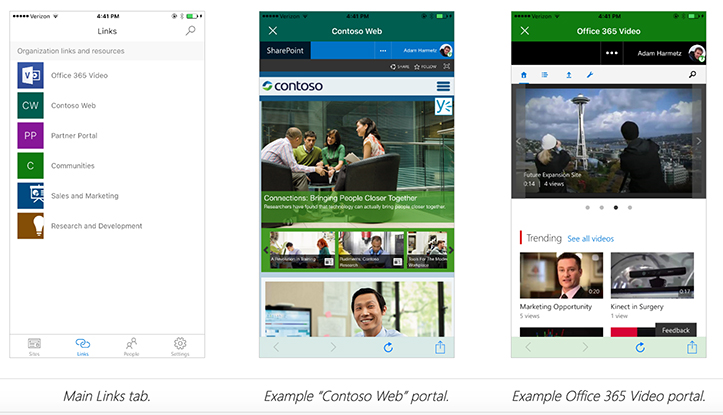Reload the Contoso Web page
This screenshot has height=415, width=723.
(x=388, y=347)
